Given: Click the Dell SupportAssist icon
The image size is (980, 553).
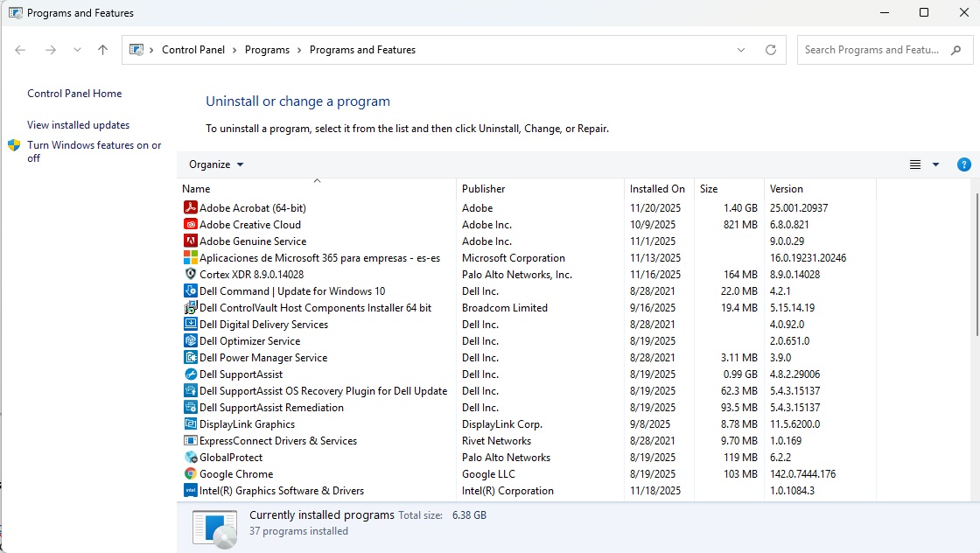Looking at the screenshot, I should tap(190, 374).
